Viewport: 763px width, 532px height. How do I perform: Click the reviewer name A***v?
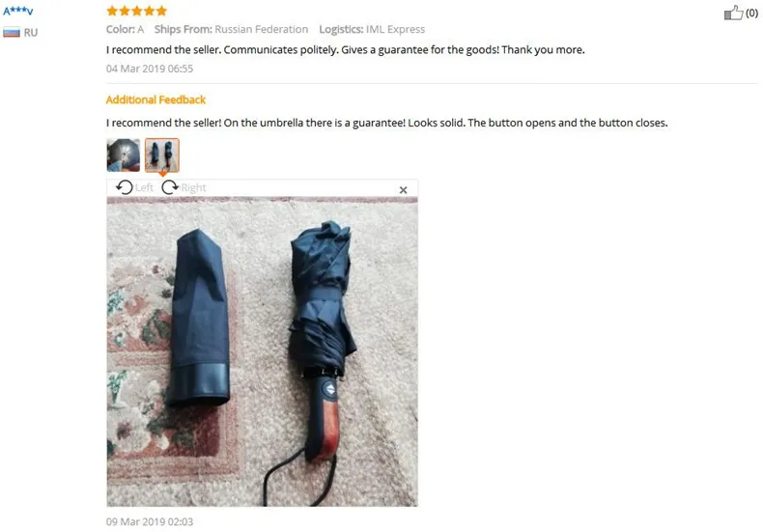(18, 11)
